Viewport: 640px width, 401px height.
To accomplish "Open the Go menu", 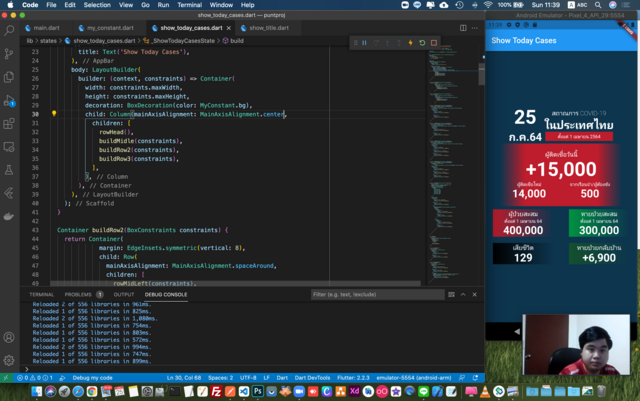I will pos(145,5).
